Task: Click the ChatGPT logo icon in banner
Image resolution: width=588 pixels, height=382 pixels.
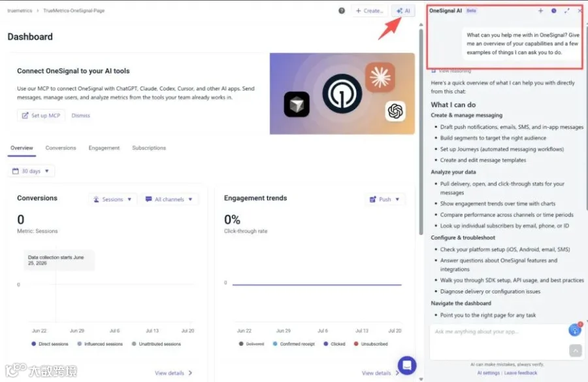Action: pyautogui.click(x=395, y=111)
